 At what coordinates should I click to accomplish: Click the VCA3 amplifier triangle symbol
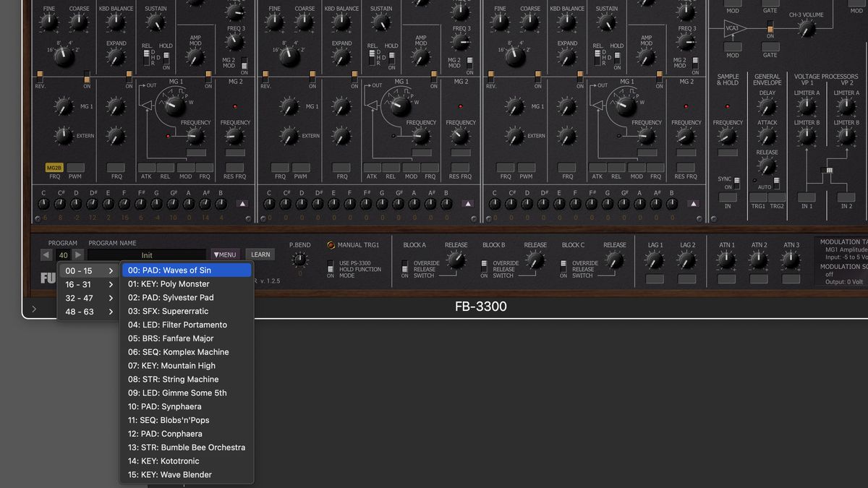(735, 29)
